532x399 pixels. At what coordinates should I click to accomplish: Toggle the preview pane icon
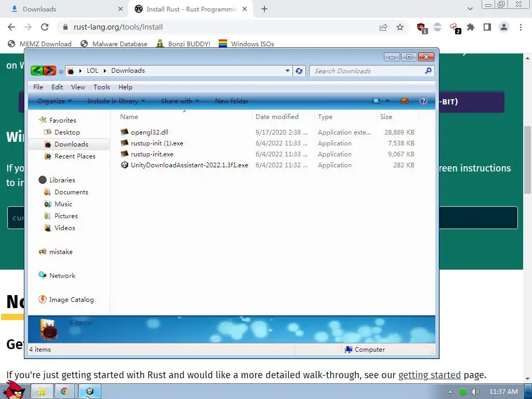pos(404,101)
